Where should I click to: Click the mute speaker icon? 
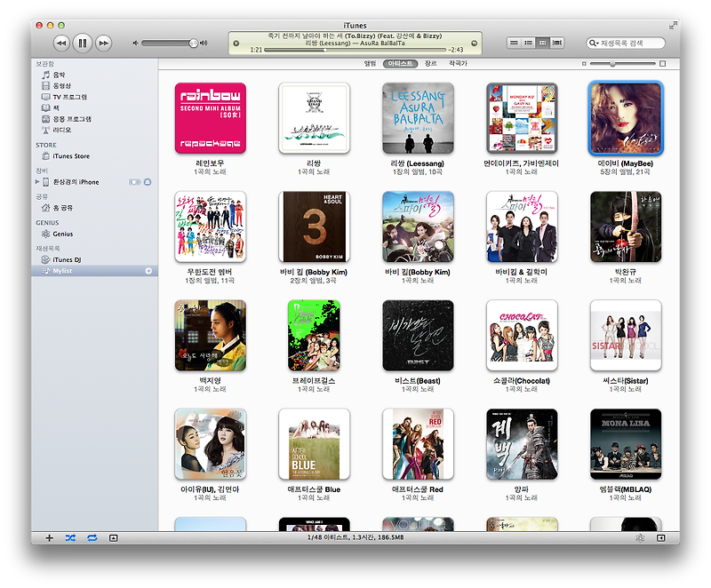[x=135, y=43]
